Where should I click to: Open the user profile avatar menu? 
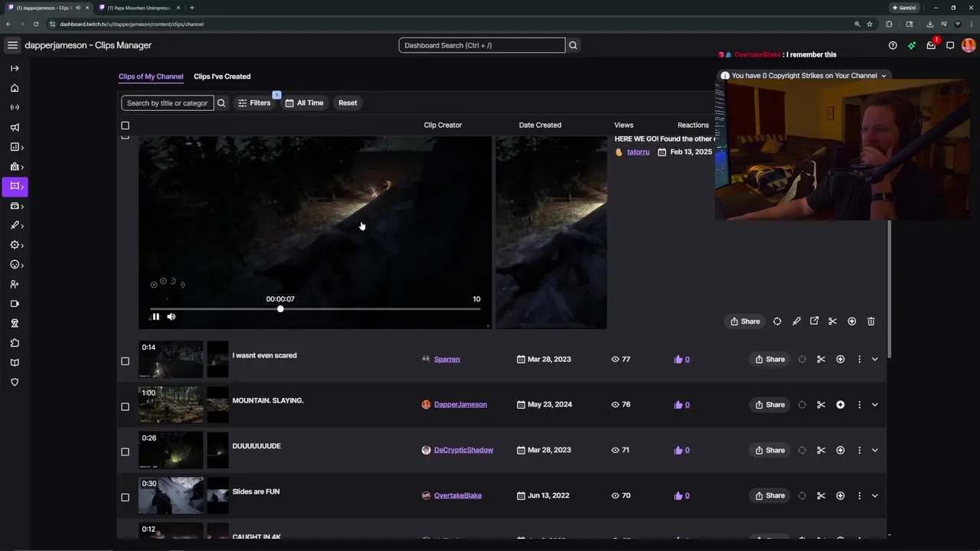tap(969, 45)
